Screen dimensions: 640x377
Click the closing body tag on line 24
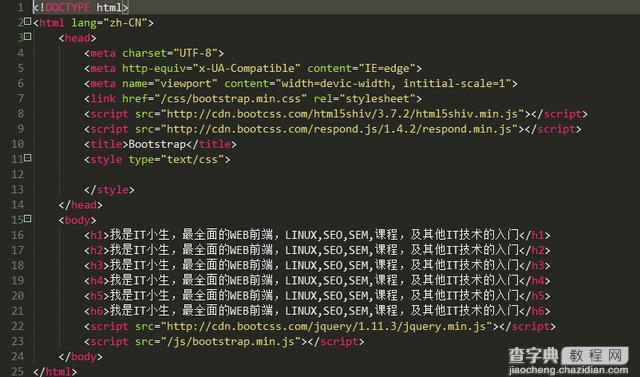click(80, 357)
